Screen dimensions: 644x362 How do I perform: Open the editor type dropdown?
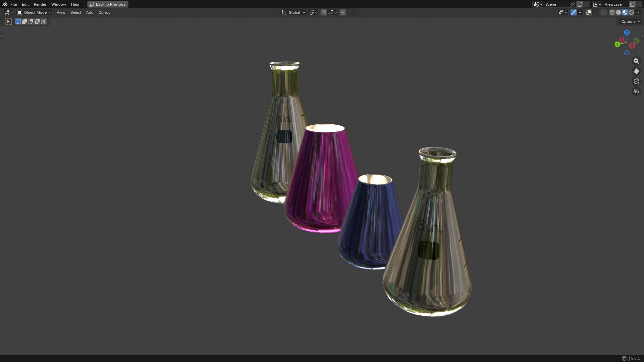pos(8,12)
